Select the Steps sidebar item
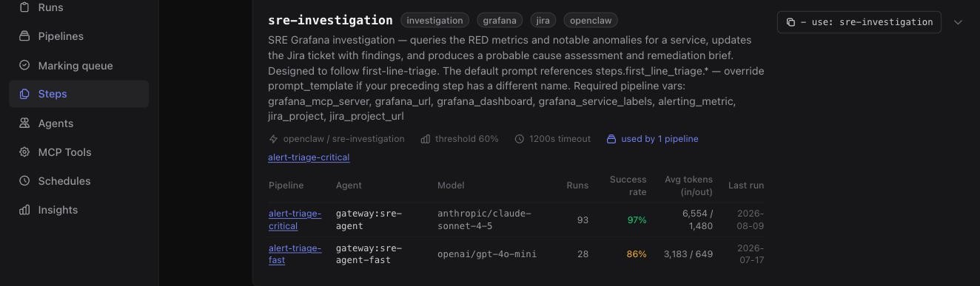The height and width of the screenshot is (286, 980). point(78,94)
